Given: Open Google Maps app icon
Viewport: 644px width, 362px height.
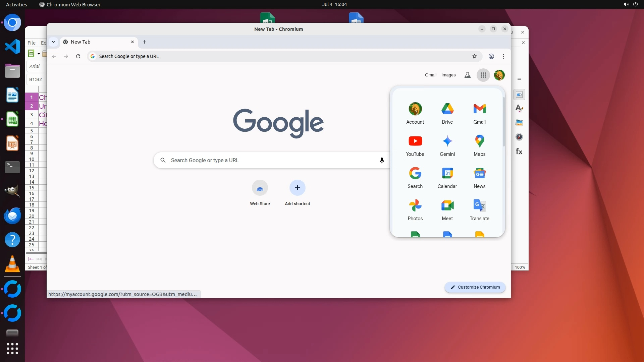Looking at the screenshot, I should point(479,145).
